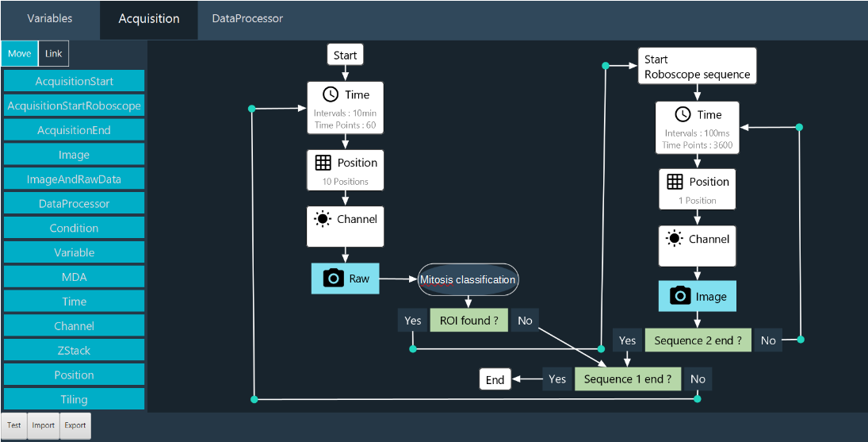Select AcquisitionStartRoboscope block in palette

pyautogui.click(x=75, y=106)
